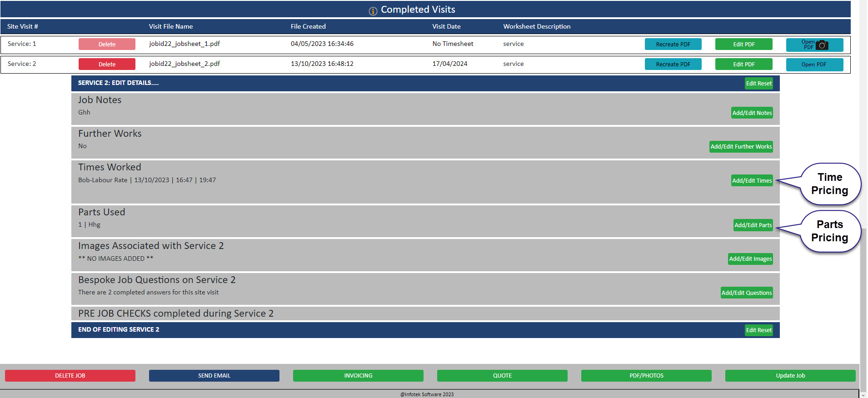This screenshot has height=398, width=868.
Task: Click Add/Edit Questions button
Action: click(x=746, y=293)
